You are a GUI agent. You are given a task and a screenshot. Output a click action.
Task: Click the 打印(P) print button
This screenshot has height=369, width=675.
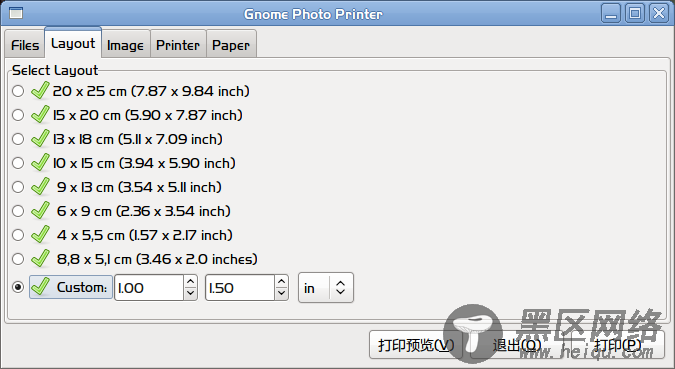coord(618,345)
